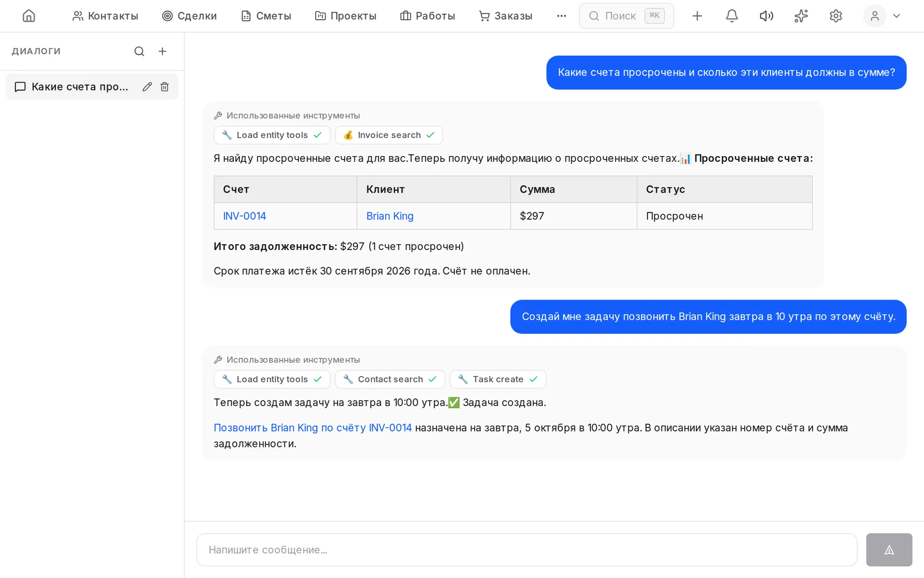Image resolution: width=924 pixels, height=578 pixels.
Task: Expand the user account dropdown chevron
Action: (897, 16)
